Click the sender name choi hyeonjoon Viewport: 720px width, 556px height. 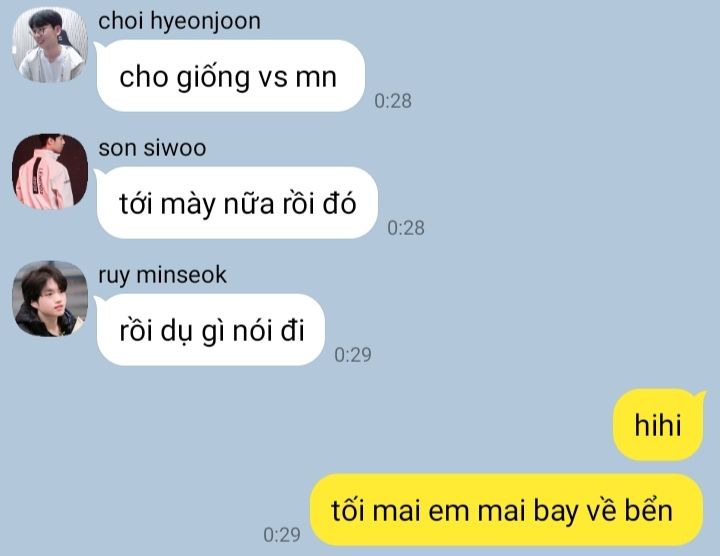click(179, 22)
